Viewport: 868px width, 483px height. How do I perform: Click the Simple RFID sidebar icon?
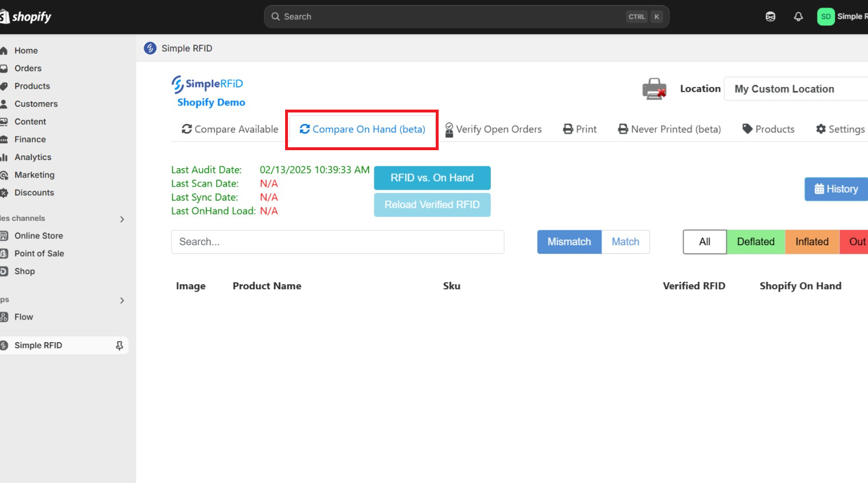point(4,346)
